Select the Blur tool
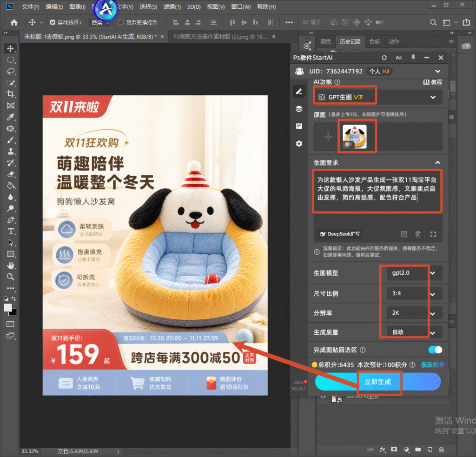This screenshot has width=476, height=457. [11, 197]
